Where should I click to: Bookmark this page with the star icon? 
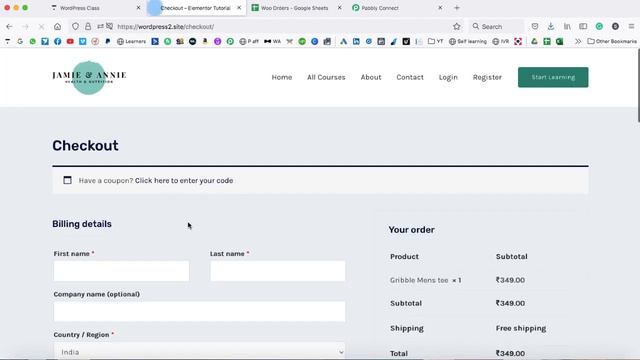pyautogui.click(x=457, y=27)
